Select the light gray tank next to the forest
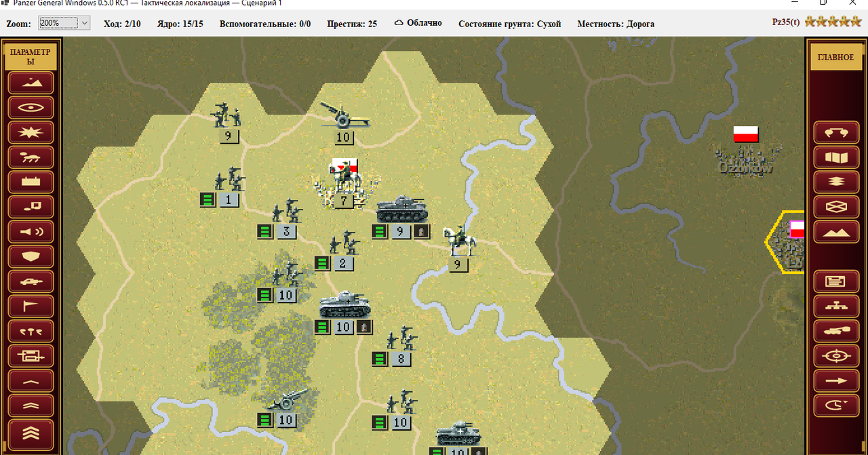Screen dimensions: 868x455 click(x=344, y=305)
